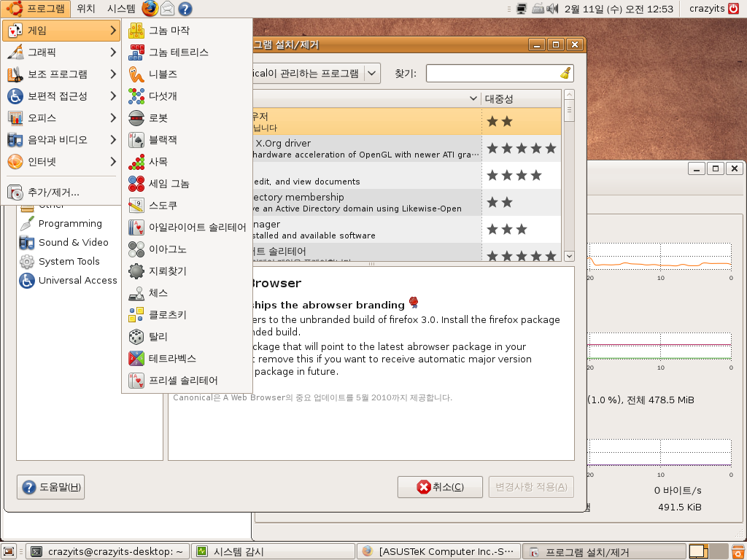
Task: Click the program list scrollbar down arrow
Action: click(569, 256)
